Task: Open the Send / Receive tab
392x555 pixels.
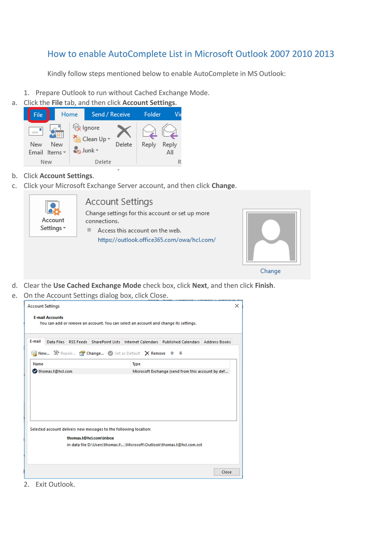Action: [111, 114]
